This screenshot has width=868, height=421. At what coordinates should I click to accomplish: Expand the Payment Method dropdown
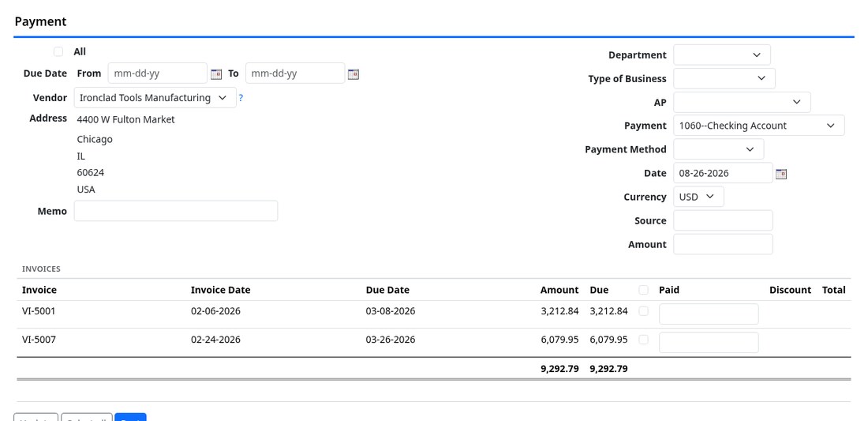tap(719, 149)
